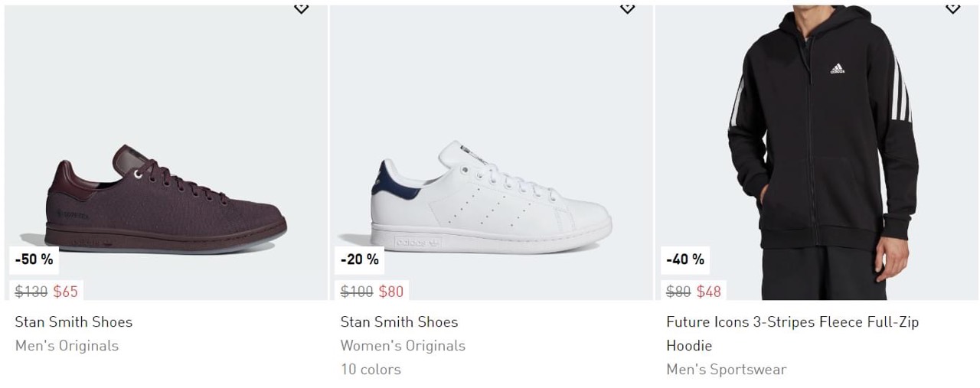Select the $65 sale price
This screenshot has width=980, height=388.
[66, 292]
